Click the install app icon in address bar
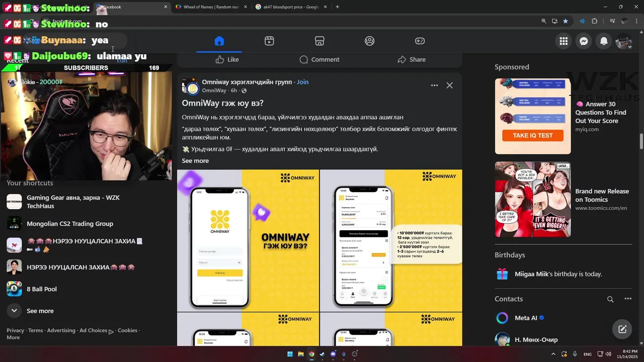Screen dimensions: 644x362 pyautogui.click(x=554, y=21)
